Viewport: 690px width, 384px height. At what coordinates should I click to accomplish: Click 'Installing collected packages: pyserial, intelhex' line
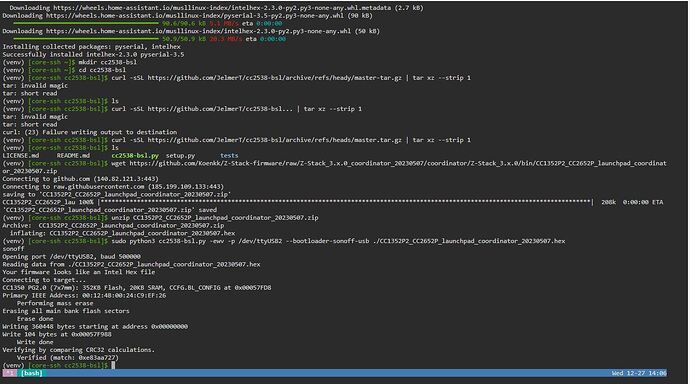(92, 47)
